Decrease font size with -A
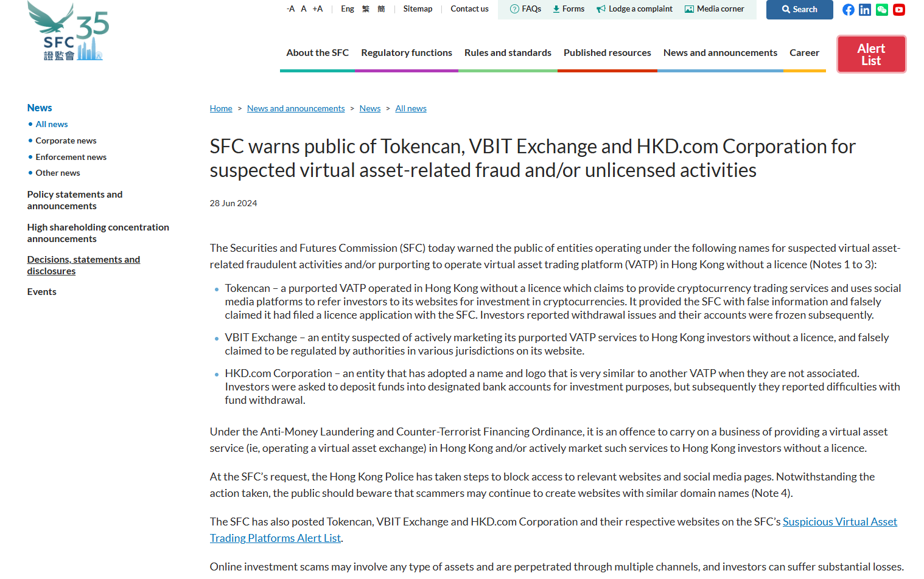Viewport: 924px width, 579px height. click(x=290, y=9)
